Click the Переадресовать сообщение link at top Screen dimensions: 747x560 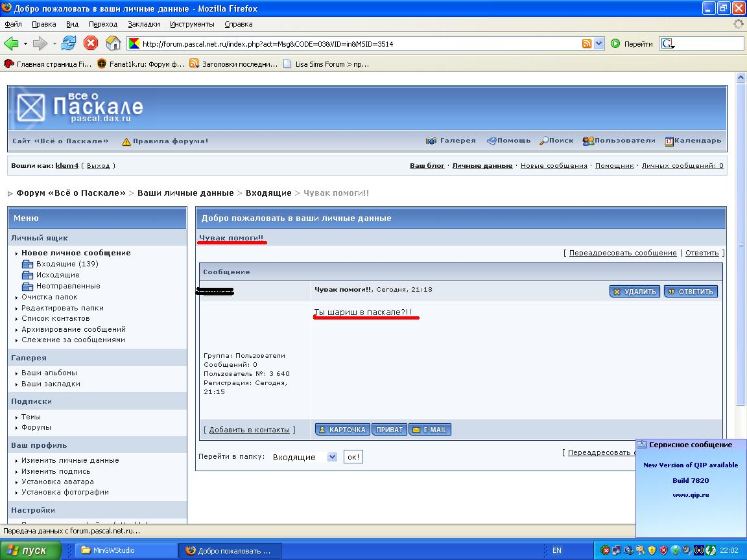[x=622, y=253]
